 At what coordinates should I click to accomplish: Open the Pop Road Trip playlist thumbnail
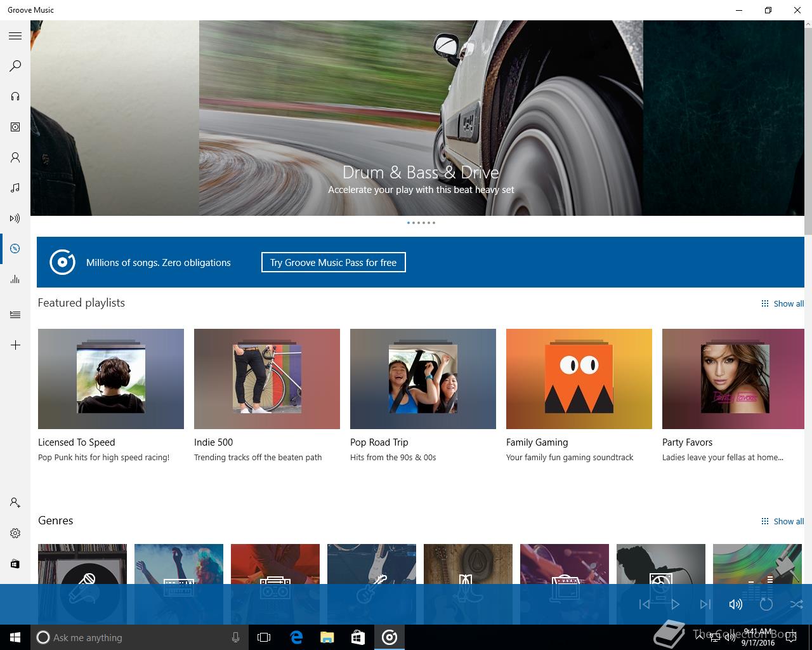tap(423, 379)
